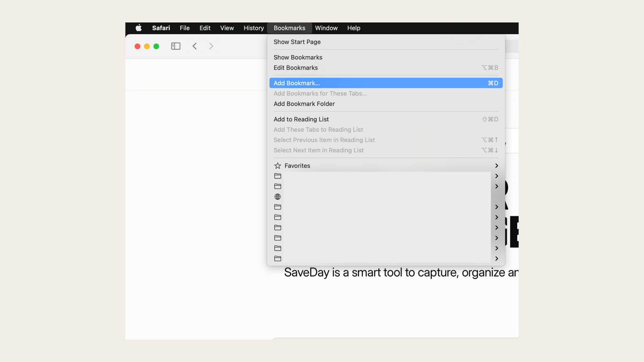Click the green fullscreen window button
The width and height of the screenshot is (644, 362).
coord(156,46)
